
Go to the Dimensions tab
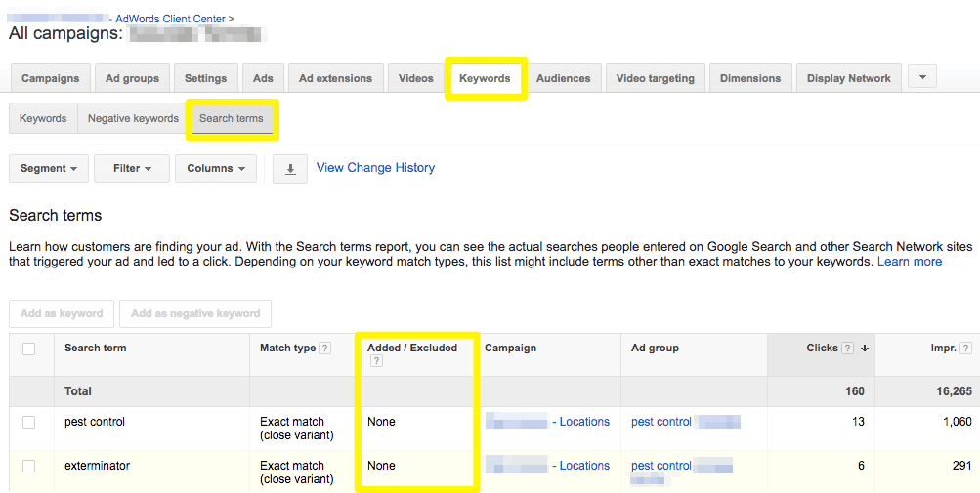click(x=750, y=78)
